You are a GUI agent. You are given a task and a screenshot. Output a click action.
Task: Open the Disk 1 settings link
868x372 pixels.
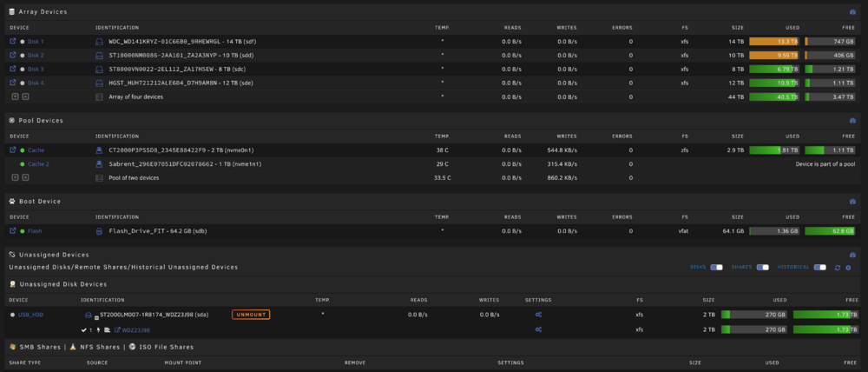pos(36,42)
